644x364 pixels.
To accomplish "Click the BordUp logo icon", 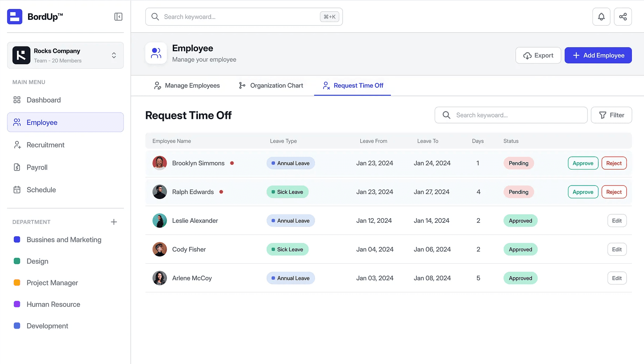I will pos(15,16).
